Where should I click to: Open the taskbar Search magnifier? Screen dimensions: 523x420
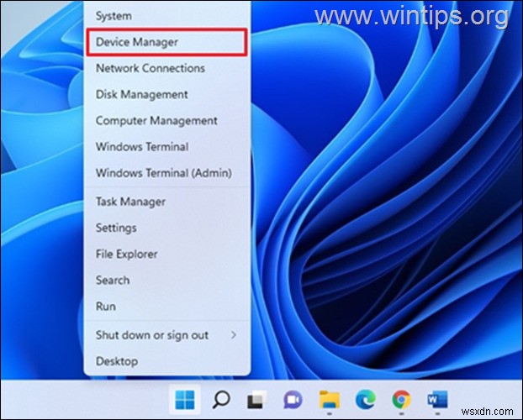221,399
